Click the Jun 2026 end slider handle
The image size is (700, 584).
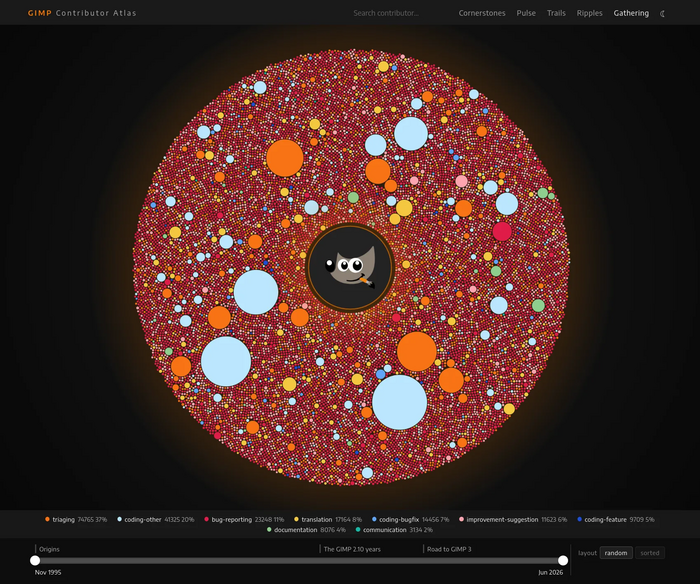pos(563,560)
